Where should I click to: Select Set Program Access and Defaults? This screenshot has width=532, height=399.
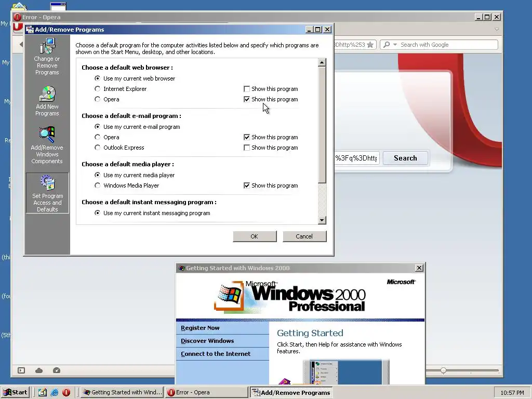47,193
